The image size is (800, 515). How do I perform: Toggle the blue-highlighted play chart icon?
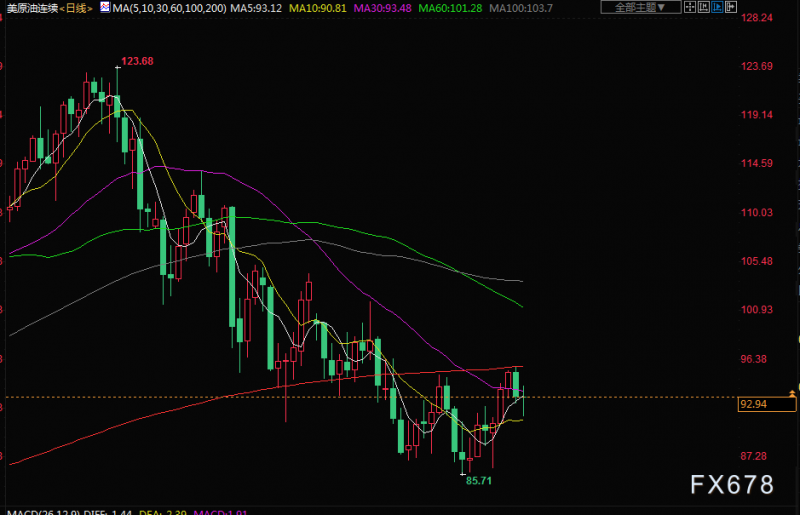click(717, 7)
